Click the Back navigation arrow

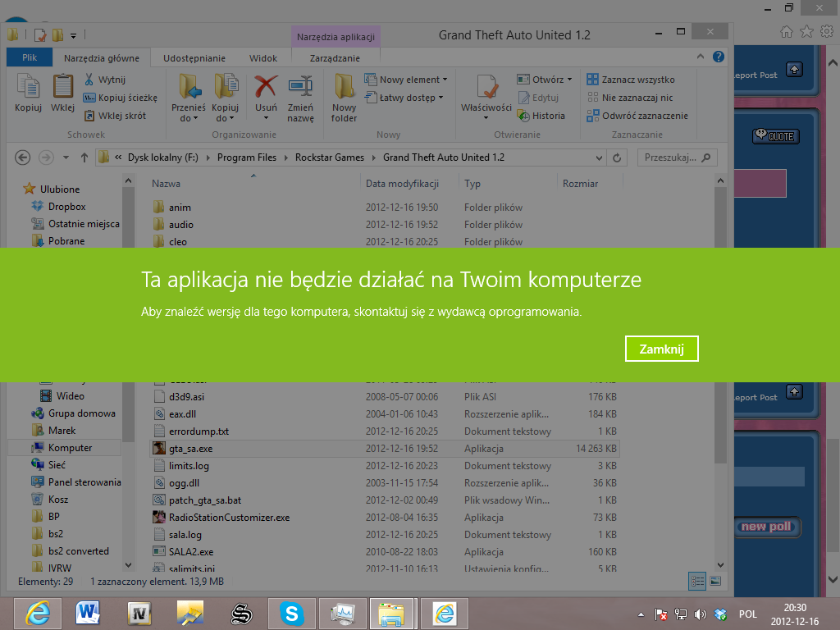[22, 157]
